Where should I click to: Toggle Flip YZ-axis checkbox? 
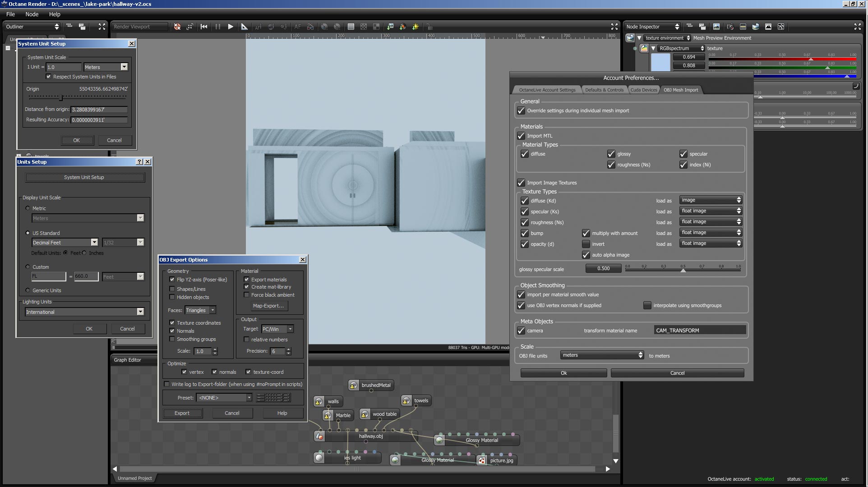(x=172, y=280)
